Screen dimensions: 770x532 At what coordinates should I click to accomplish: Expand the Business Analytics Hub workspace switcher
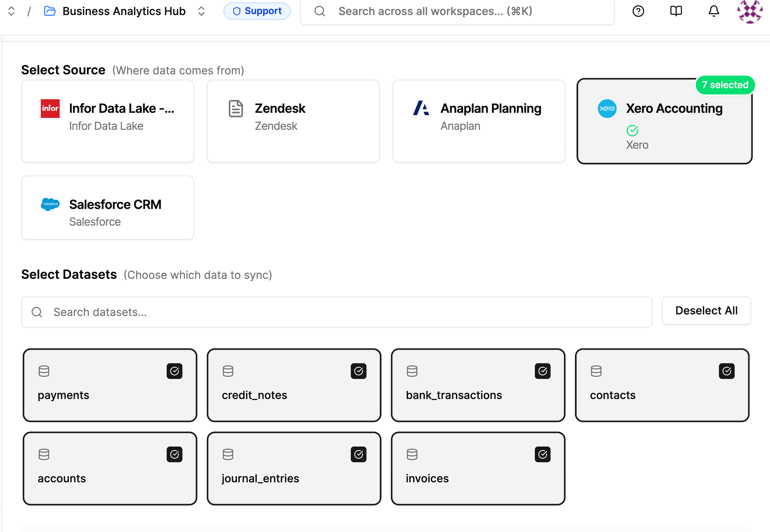[x=201, y=11]
